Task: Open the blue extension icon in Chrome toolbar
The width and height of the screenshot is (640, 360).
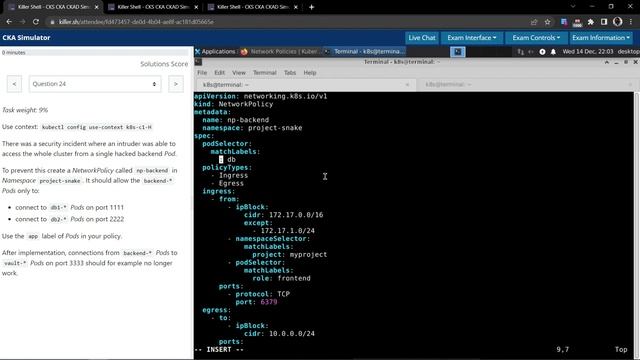Action: point(564,22)
